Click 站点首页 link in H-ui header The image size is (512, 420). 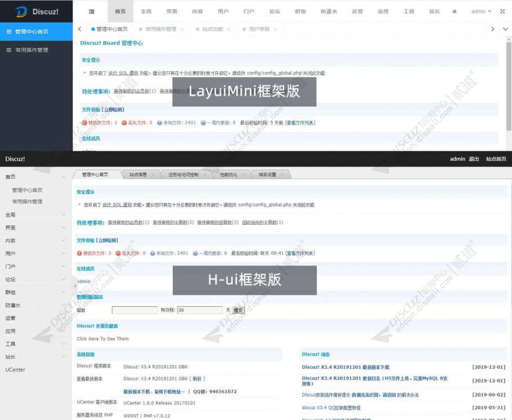click(496, 159)
